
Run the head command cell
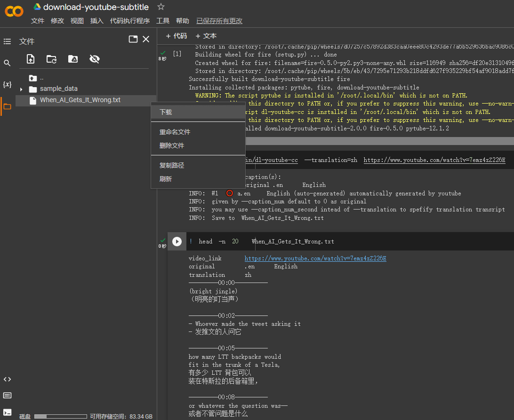tap(177, 241)
